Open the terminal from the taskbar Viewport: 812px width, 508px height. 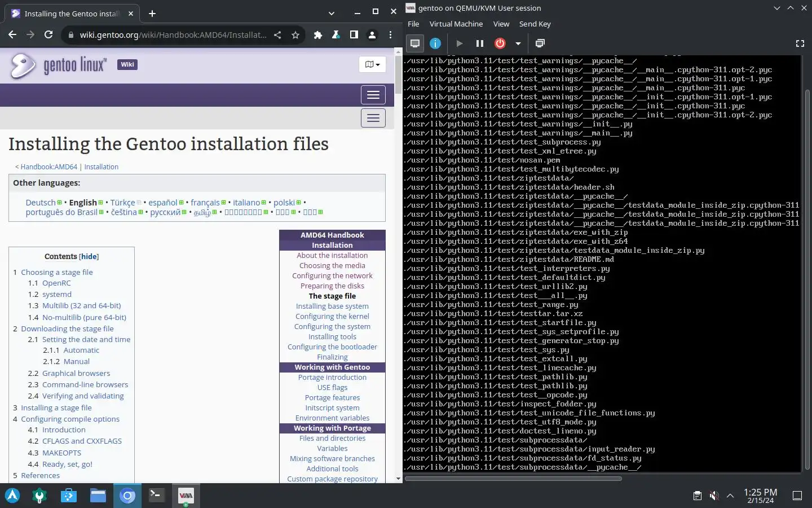tap(157, 496)
